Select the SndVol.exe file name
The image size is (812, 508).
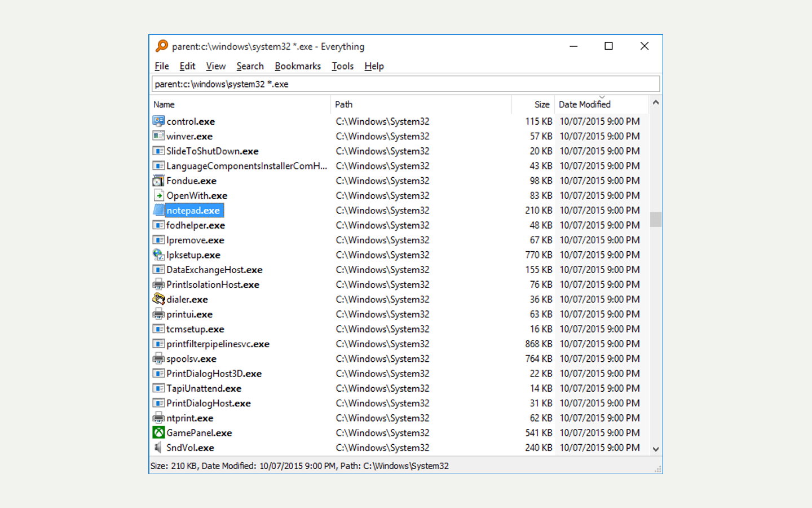[x=190, y=448]
